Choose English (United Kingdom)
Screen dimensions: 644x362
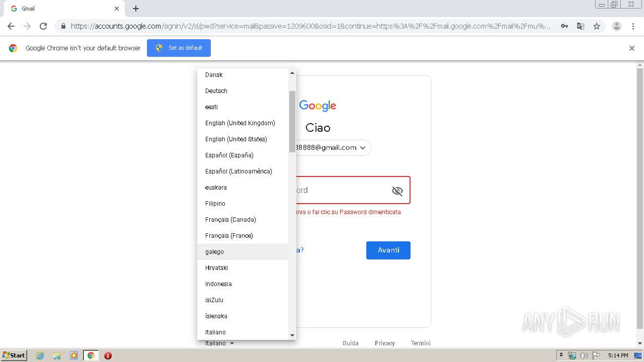[243, 123]
